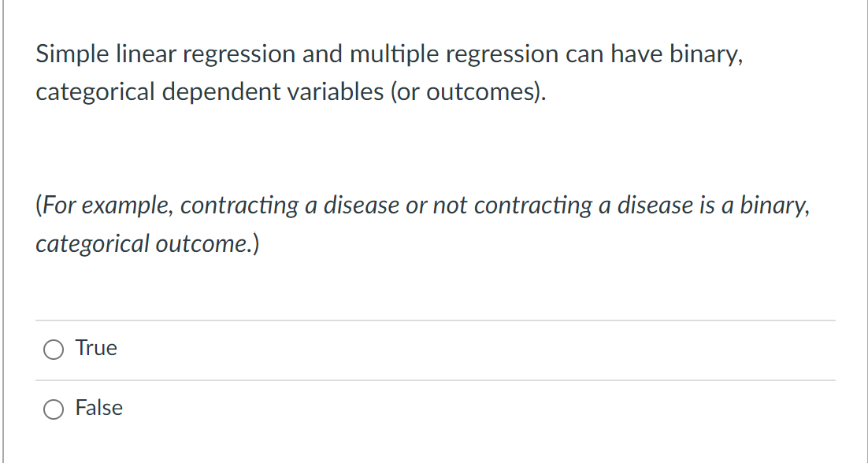Select the False radio button
868x463 pixels.
pyautogui.click(x=53, y=409)
